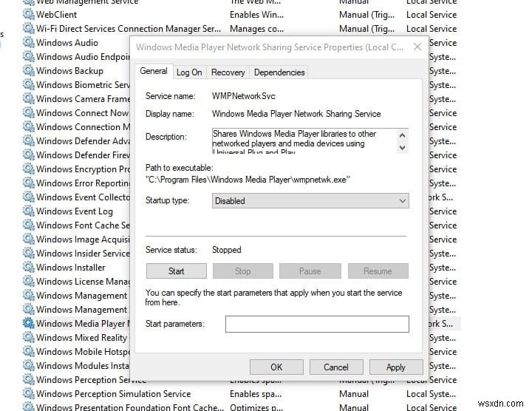
Task: Click the WMPNetworkSvc service name text
Action: pos(244,96)
